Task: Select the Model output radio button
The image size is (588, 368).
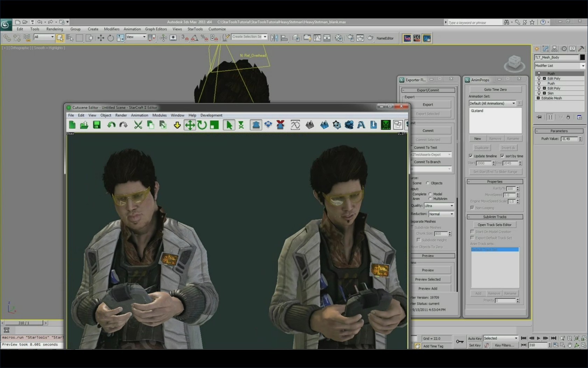Action: point(430,194)
